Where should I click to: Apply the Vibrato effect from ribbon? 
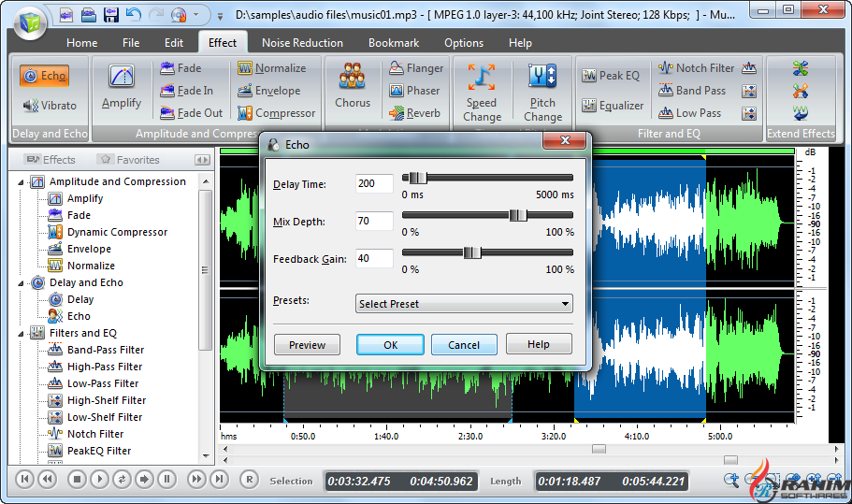click(50, 106)
